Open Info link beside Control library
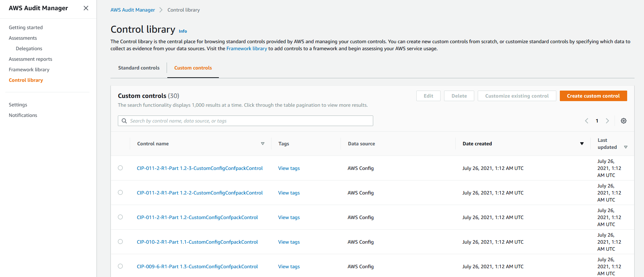Image resolution: width=644 pixels, height=277 pixels. 183,31
